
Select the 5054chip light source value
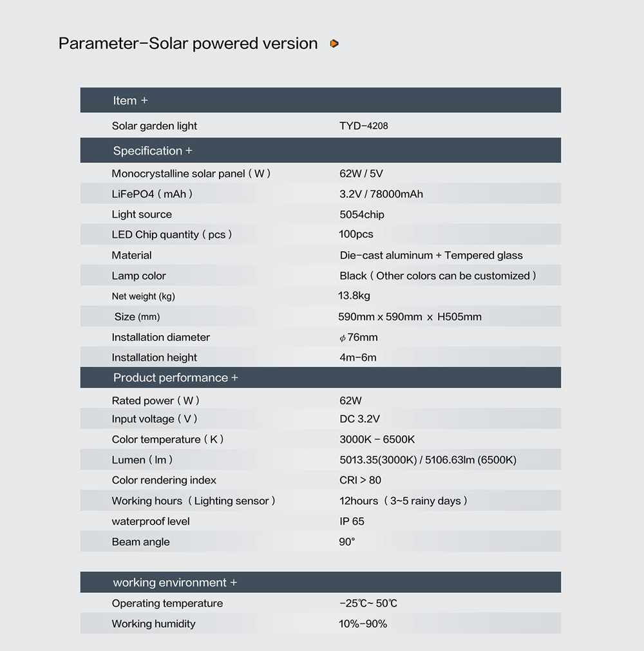point(362,214)
